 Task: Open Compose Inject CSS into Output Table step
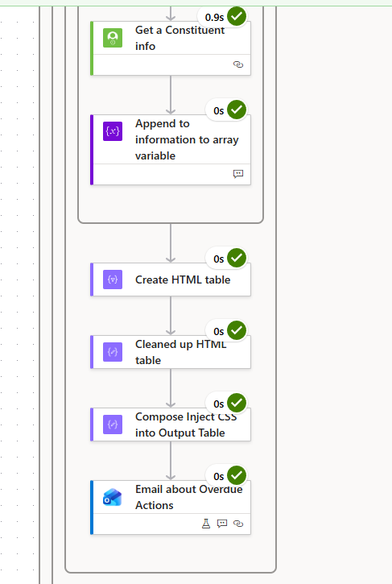[x=171, y=425]
